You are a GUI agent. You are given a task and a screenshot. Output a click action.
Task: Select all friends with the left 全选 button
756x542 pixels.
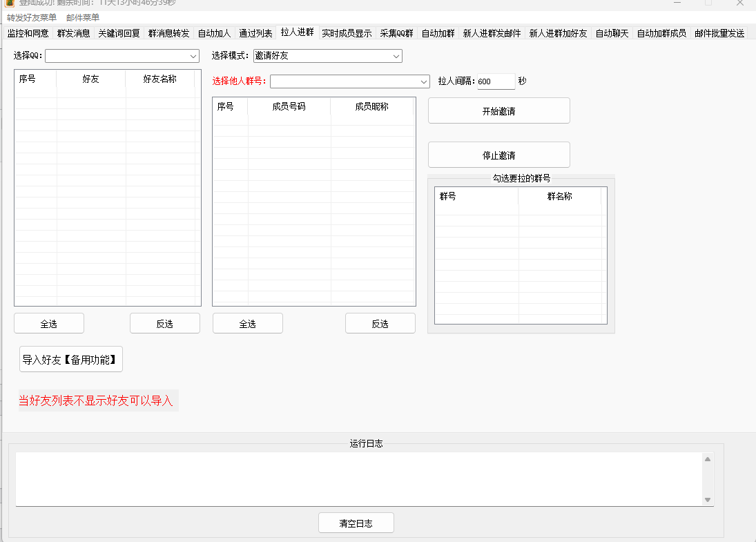(x=48, y=322)
